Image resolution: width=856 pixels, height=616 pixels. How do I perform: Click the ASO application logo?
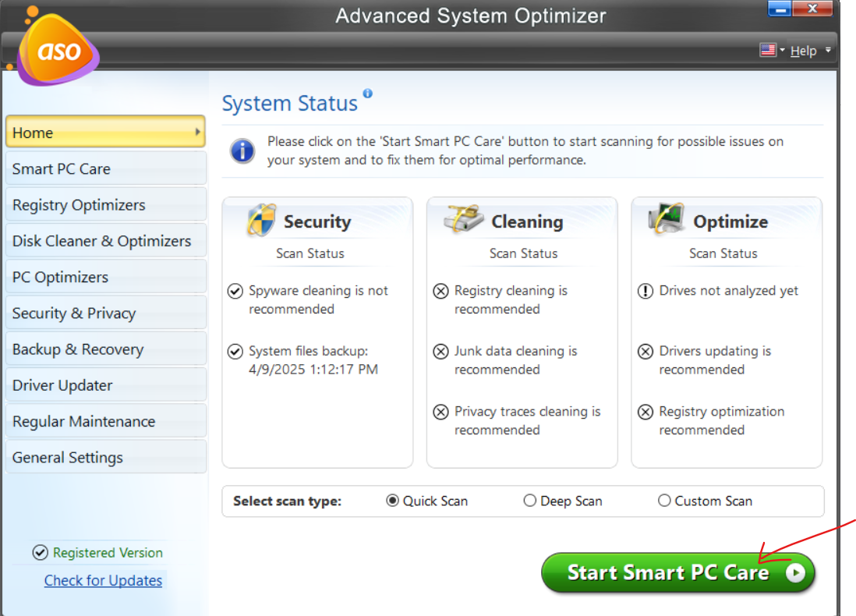tap(58, 51)
